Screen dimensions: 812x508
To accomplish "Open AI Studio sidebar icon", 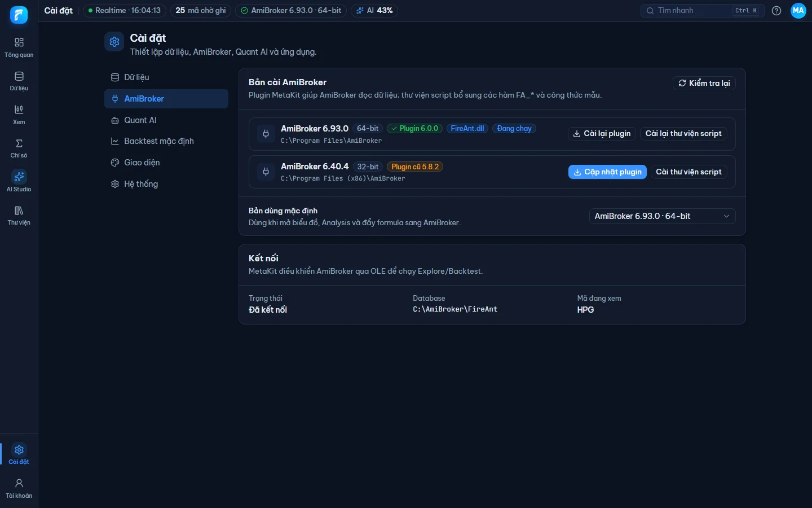I will click(19, 182).
